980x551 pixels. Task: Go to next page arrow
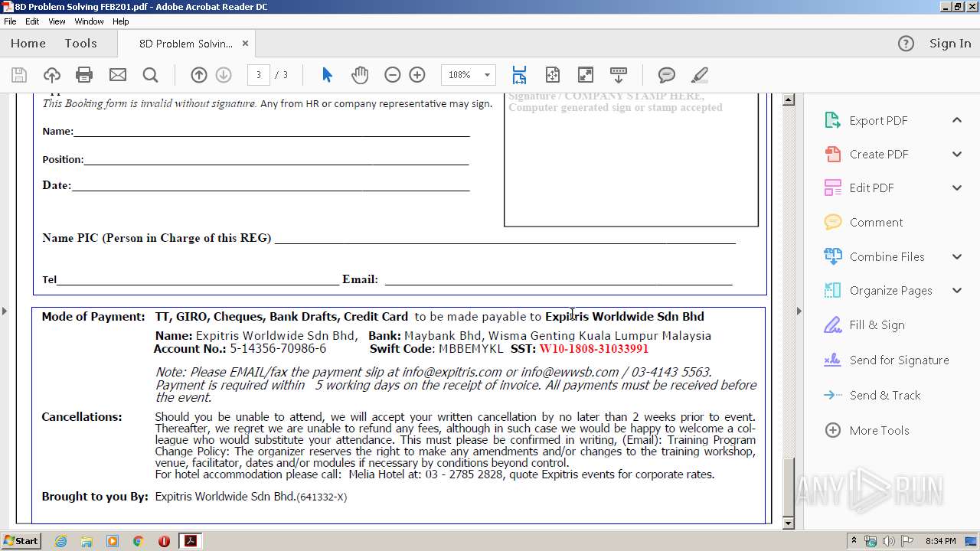click(x=224, y=74)
